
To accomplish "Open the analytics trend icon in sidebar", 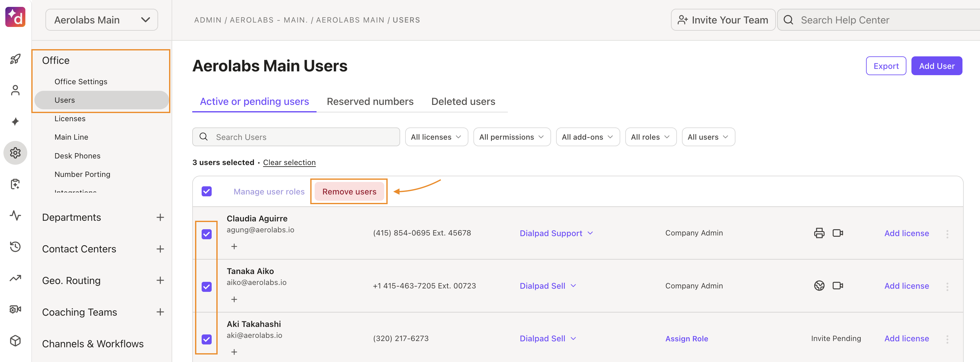I will click(x=15, y=278).
